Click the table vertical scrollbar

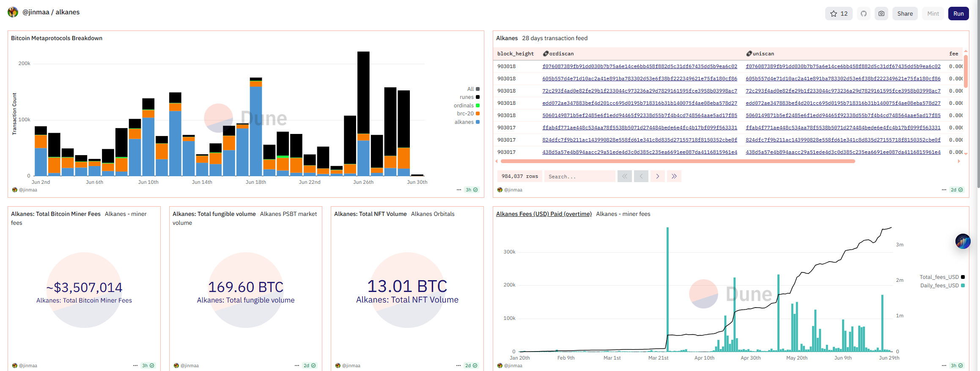pyautogui.click(x=966, y=71)
